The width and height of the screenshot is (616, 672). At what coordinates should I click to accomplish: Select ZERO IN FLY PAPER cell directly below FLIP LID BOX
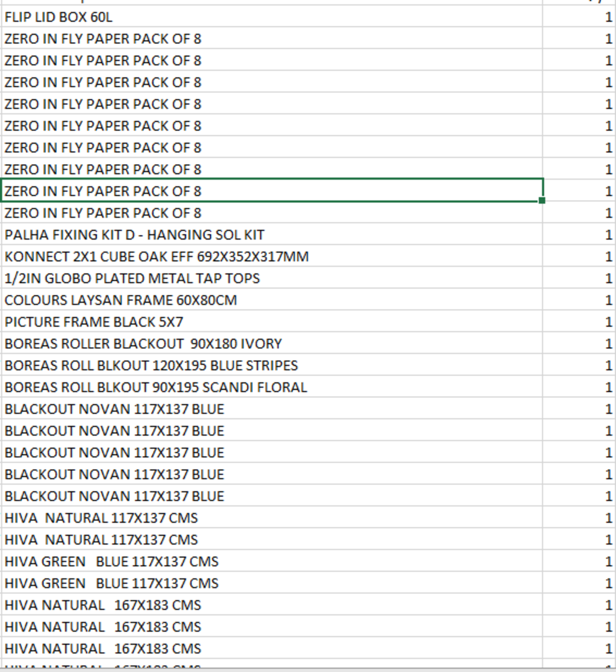[x=272, y=38]
